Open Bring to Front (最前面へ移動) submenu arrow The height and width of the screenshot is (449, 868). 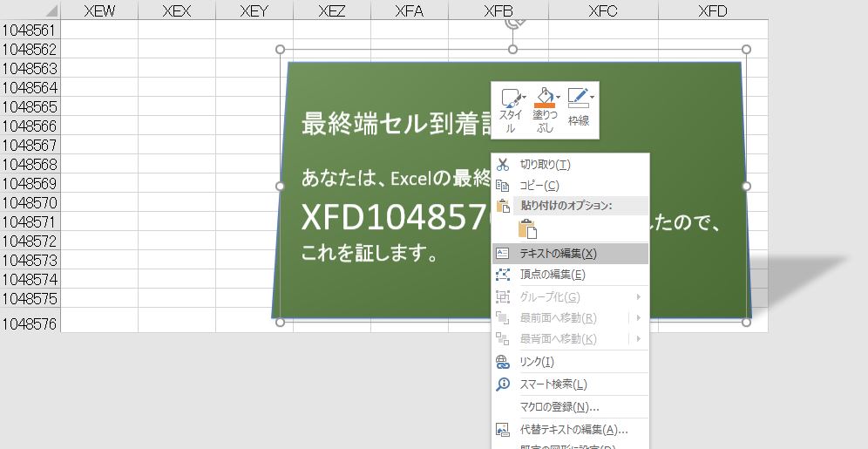[638, 318]
